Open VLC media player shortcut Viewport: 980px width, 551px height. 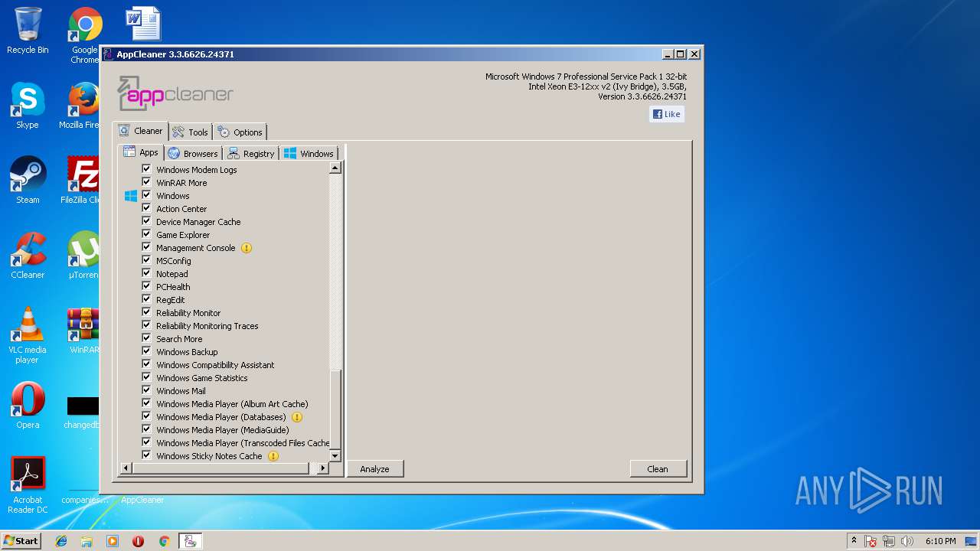pos(28,335)
